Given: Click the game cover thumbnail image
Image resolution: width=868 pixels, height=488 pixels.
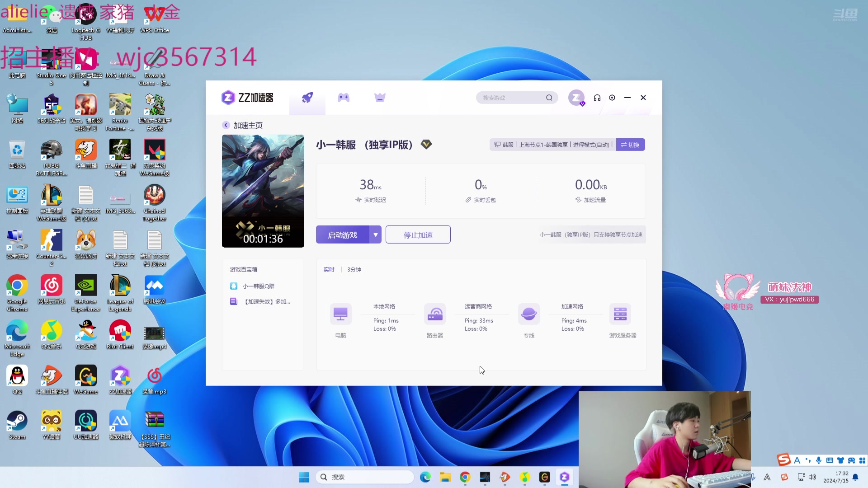Looking at the screenshot, I should (x=263, y=191).
